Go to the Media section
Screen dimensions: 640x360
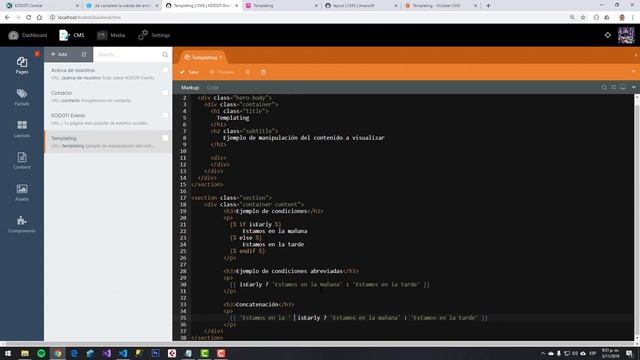[x=111, y=35]
